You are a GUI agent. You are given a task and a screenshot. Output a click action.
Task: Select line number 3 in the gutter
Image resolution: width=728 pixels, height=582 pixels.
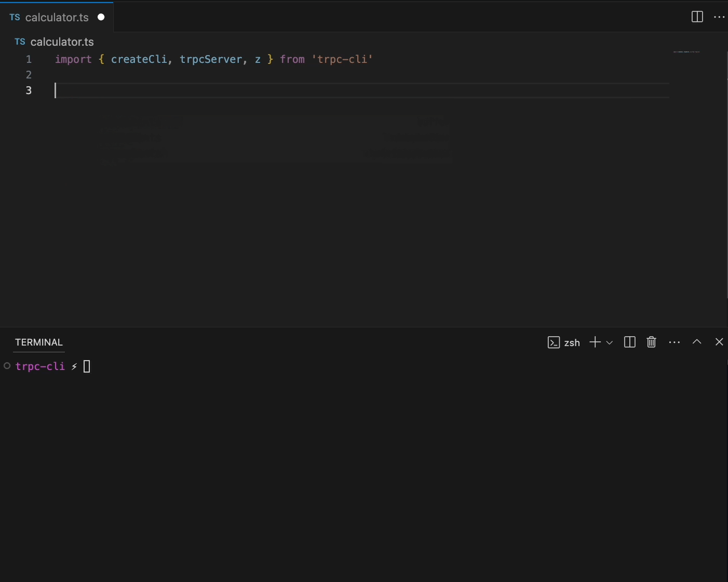29,90
